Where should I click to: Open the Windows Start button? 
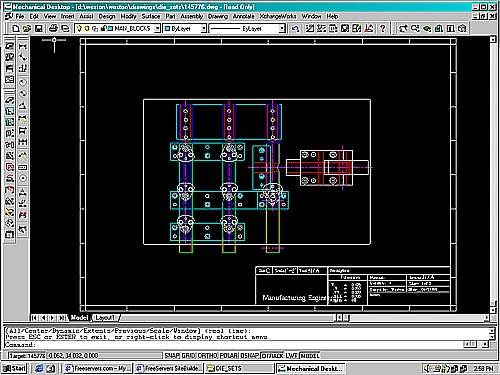point(14,368)
